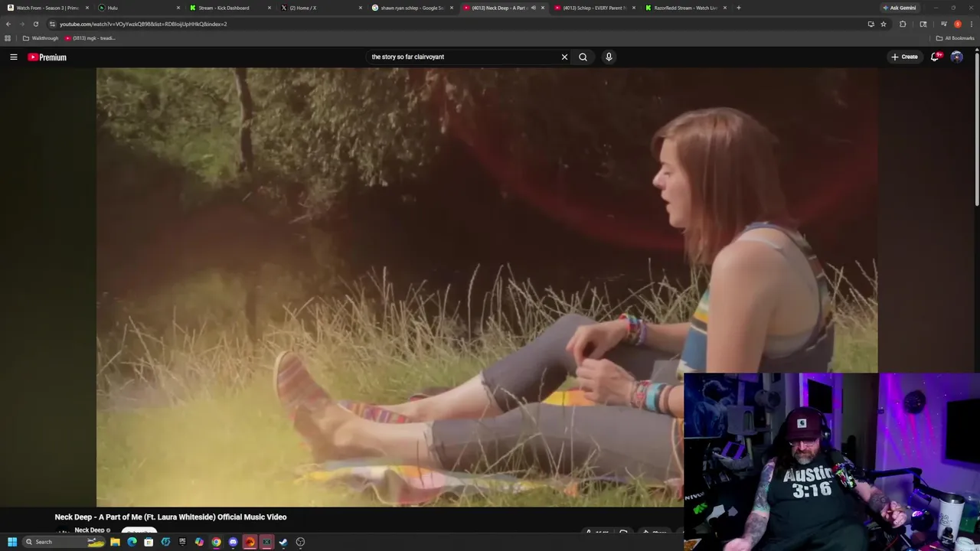Viewport: 980px width, 551px height.
Task: Go forward with the browser forward arrow
Action: [21, 24]
